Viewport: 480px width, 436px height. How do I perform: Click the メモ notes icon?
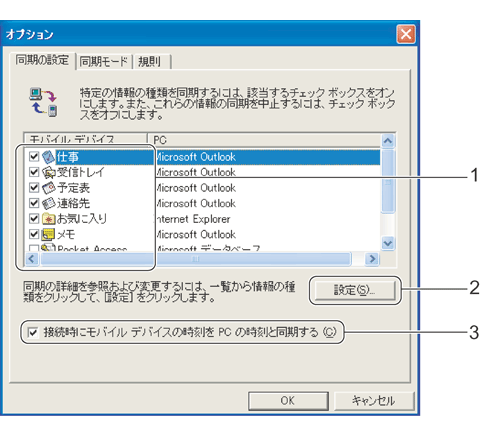49,234
